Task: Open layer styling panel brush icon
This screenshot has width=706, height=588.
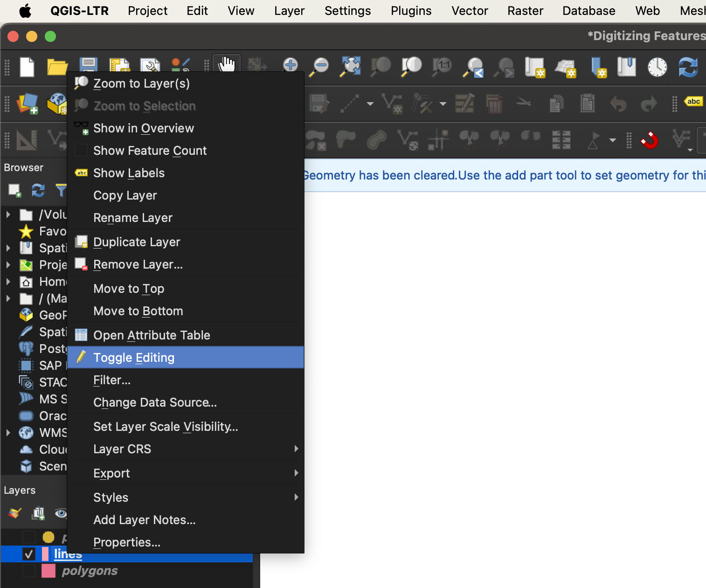Action: coord(14,513)
